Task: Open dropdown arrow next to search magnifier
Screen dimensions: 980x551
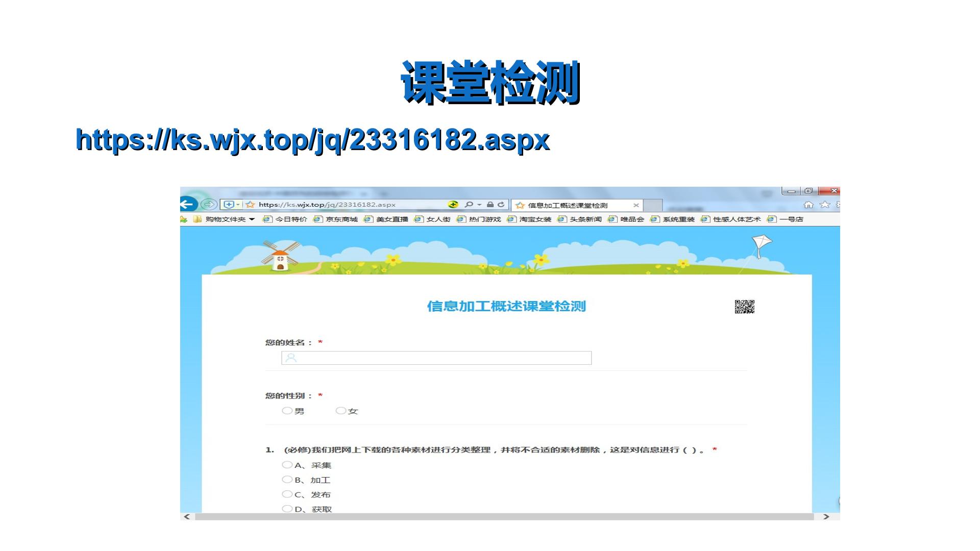Action: click(479, 205)
